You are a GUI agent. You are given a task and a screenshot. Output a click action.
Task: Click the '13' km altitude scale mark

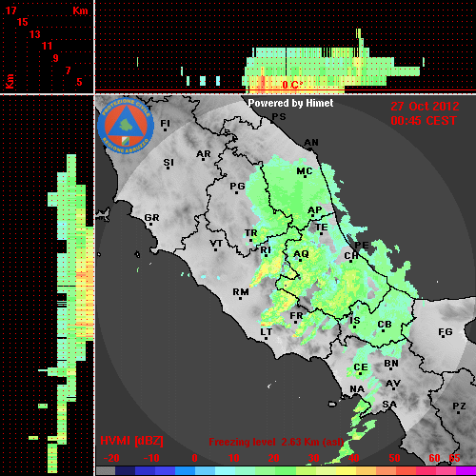pos(35,34)
